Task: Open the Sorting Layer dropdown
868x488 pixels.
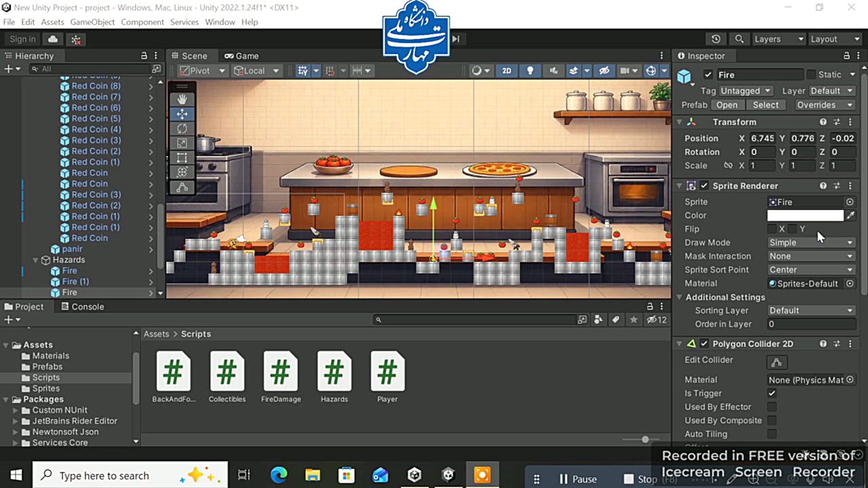Action: tap(811, 310)
